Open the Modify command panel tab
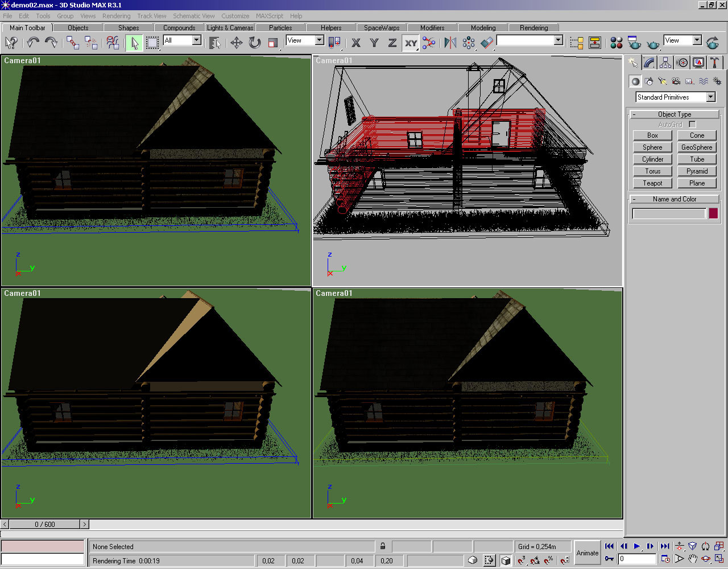Screen dimensions: 728x569 coord(649,63)
